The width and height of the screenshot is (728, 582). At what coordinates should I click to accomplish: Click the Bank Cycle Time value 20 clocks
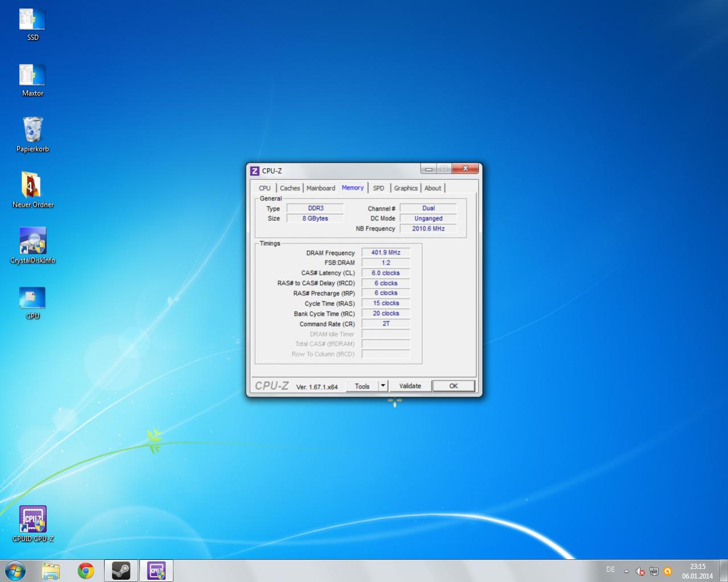[x=386, y=313]
